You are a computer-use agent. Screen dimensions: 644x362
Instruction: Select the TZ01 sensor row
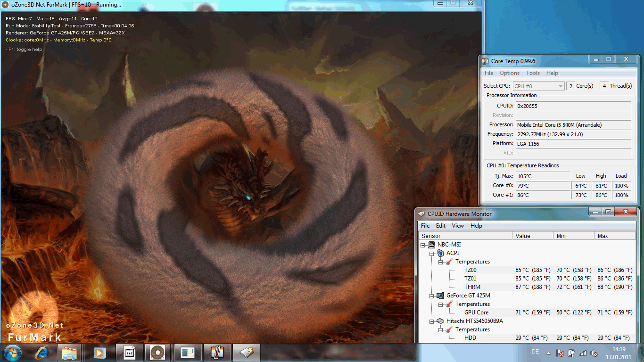pyautogui.click(x=527, y=279)
